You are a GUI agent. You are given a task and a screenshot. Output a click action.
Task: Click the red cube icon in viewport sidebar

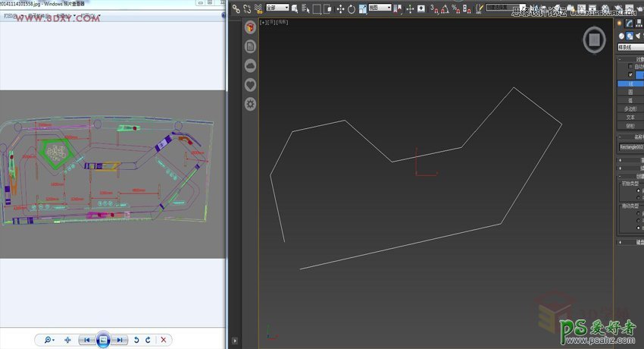[x=251, y=27]
